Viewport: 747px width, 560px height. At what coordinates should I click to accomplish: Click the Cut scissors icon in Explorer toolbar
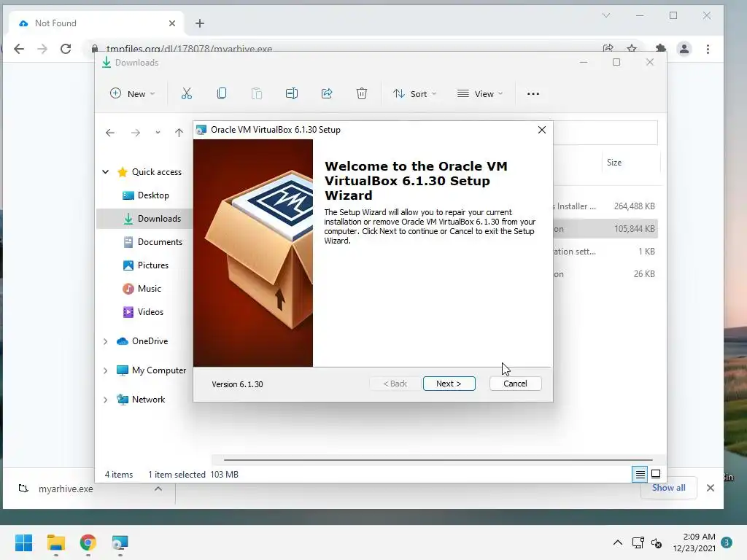[x=186, y=94]
